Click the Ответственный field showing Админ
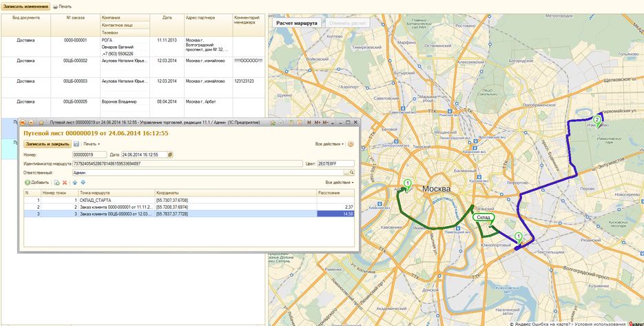The image size is (644, 326). (x=208, y=173)
